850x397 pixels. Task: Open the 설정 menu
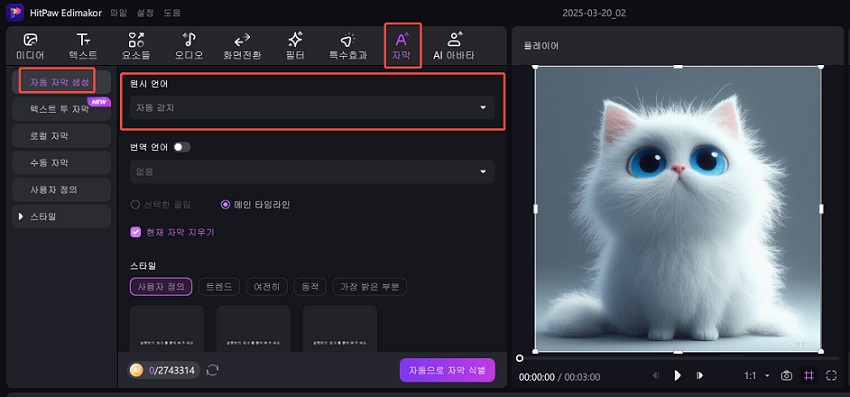(x=145, y=12)
